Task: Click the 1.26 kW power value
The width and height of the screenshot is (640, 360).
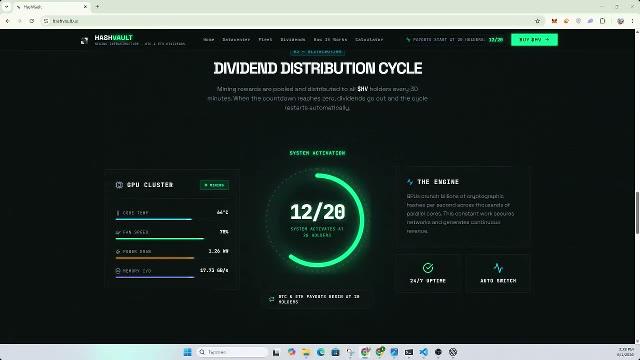Action: [x=218, y=251]
